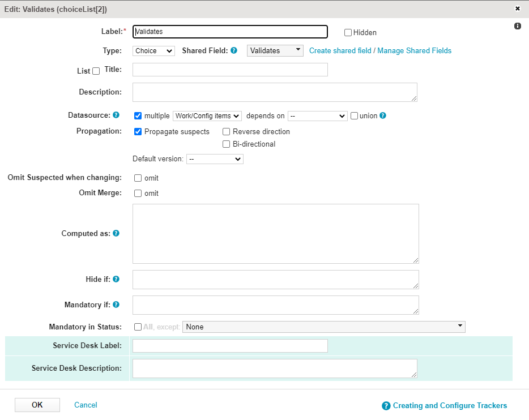Viewport: 529px width, 420px height.
Task: Click the Service Desk Label input field
Action: tap(230, 346)
